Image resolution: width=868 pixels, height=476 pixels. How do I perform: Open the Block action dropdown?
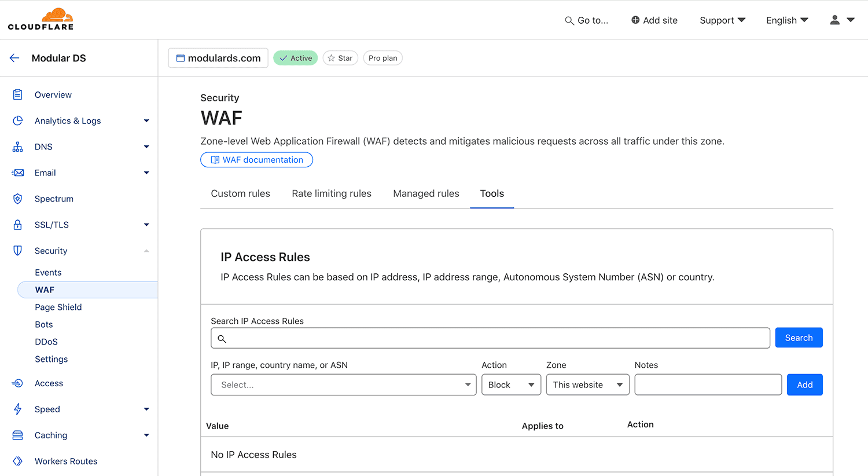point(512,385)
